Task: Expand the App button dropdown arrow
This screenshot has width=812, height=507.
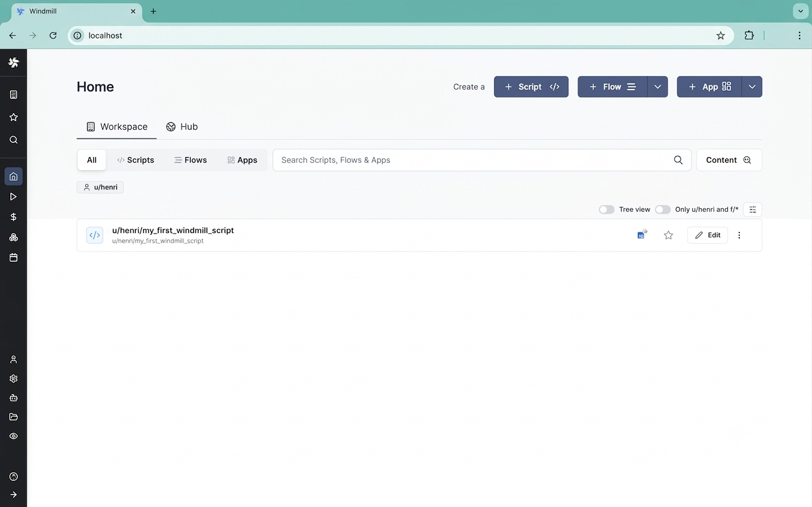Action: pos(752,87)
